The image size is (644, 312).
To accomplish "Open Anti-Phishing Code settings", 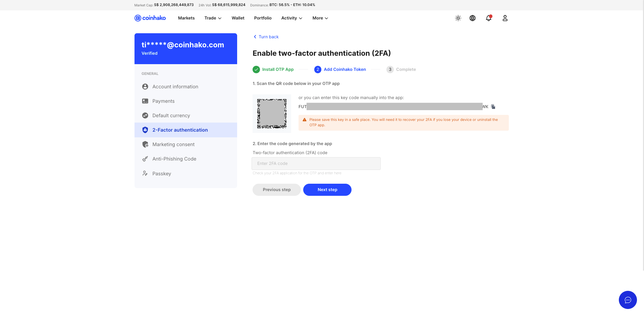I will point(186,159).
